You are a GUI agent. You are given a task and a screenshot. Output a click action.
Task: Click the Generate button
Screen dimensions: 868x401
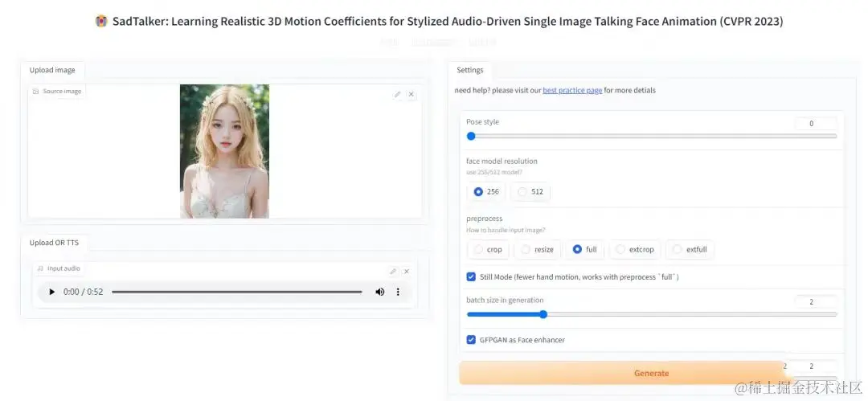[x=651, y=374]
